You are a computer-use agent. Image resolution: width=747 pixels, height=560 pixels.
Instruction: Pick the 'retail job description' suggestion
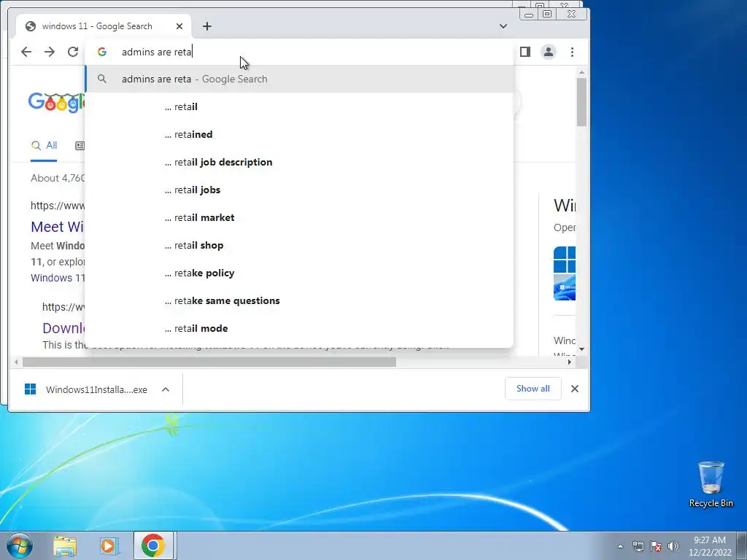(x=300, y=162)
